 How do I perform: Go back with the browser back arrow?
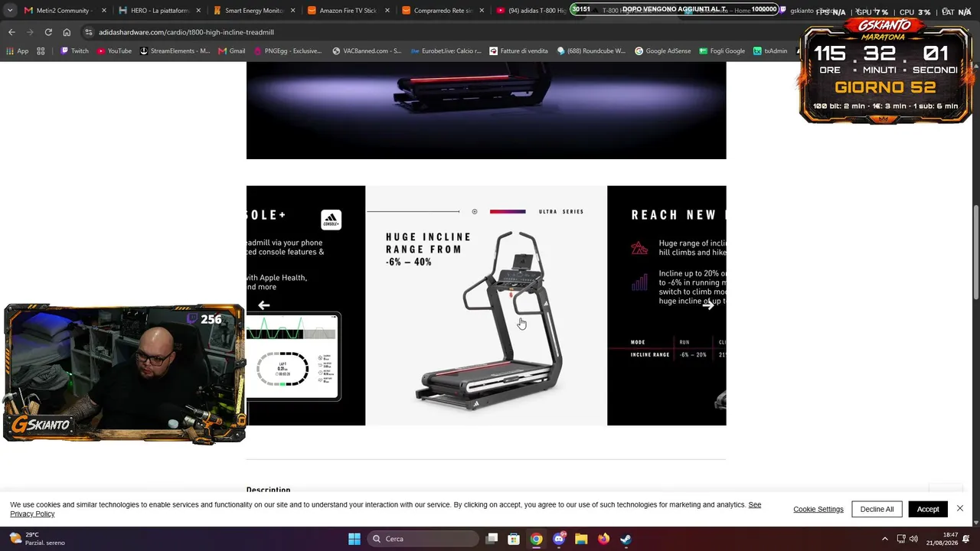tap(11, 32)
